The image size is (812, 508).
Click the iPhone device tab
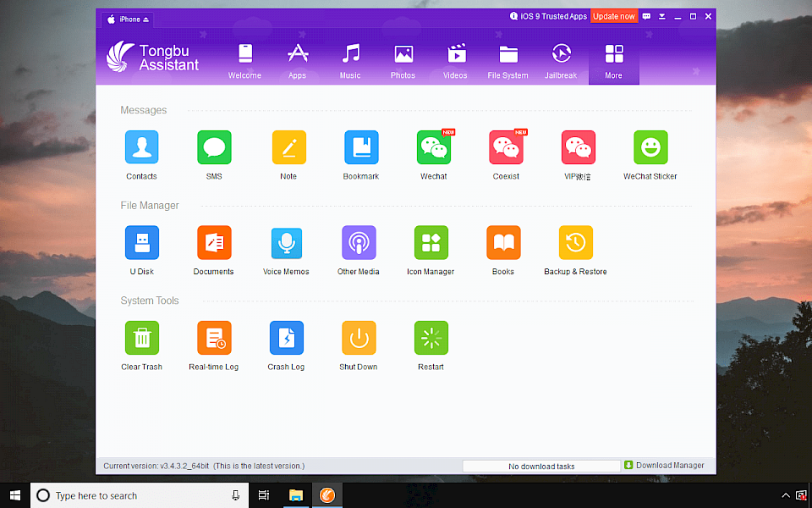(x=128, y=19)
